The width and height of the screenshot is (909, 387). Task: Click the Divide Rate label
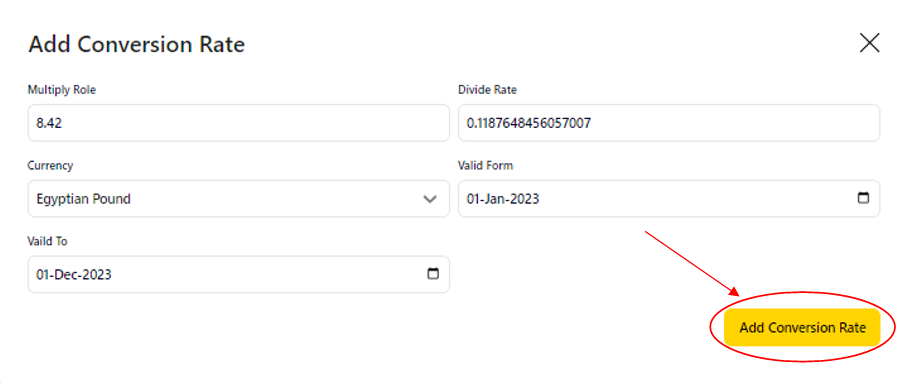[x=487, y=90]
